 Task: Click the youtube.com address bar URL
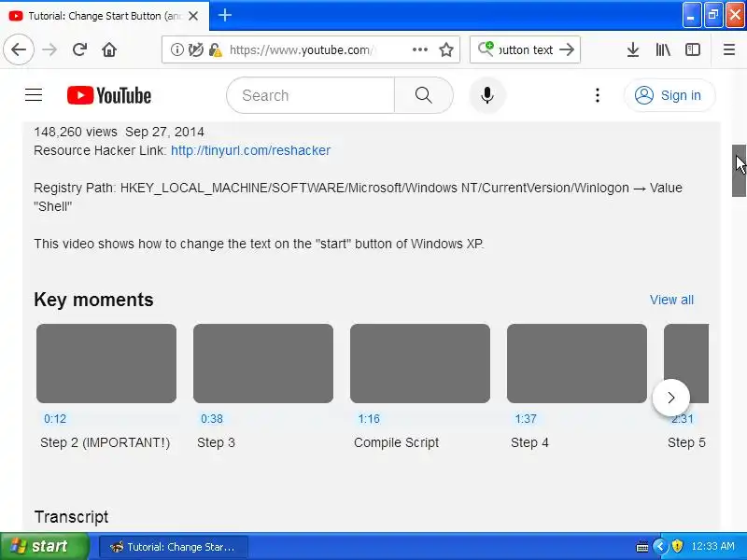tap(301, 50)
